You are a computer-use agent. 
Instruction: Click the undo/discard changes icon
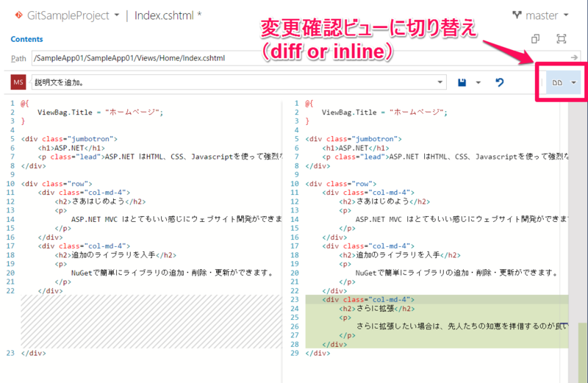499,82
